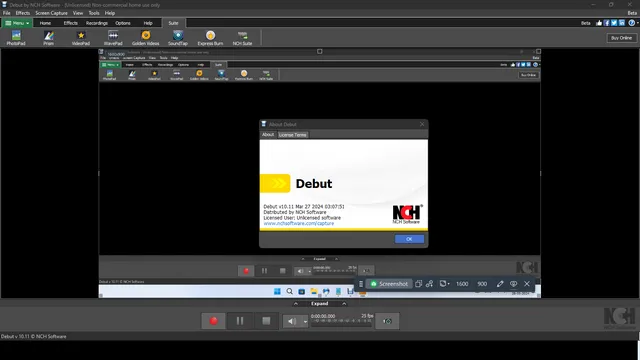Close the Screenshot bar with its X

pyautogui.click(x=527, y=284)
